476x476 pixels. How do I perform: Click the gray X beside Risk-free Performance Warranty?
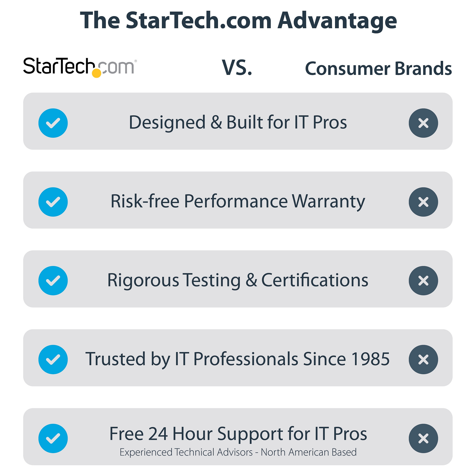(423, 202)
